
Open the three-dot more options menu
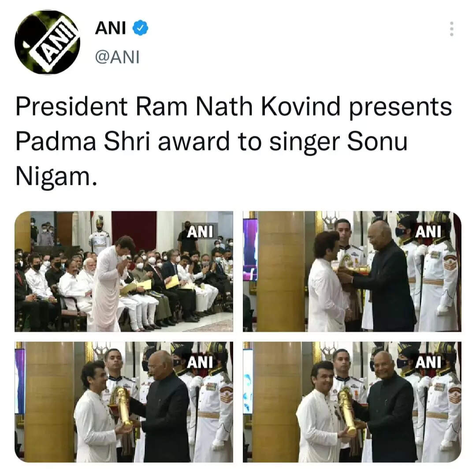pos(451,29)
